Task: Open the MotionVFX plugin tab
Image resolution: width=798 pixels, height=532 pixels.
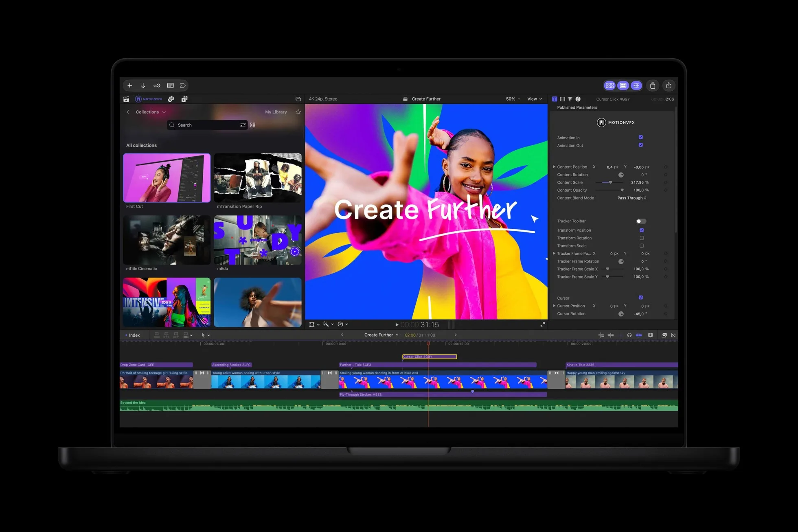Action: [x=149, y=99]
